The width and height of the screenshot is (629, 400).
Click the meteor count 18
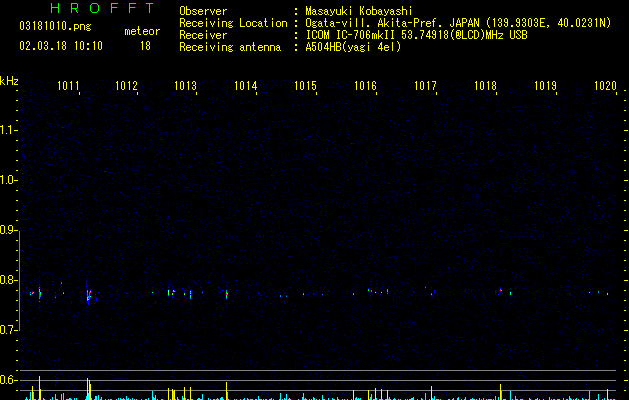145,46
